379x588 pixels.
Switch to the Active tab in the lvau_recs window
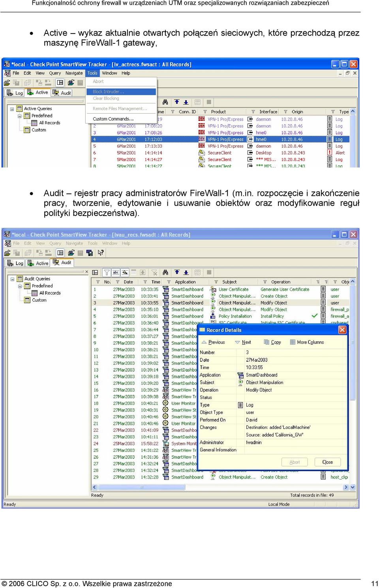tap(38, 263)
